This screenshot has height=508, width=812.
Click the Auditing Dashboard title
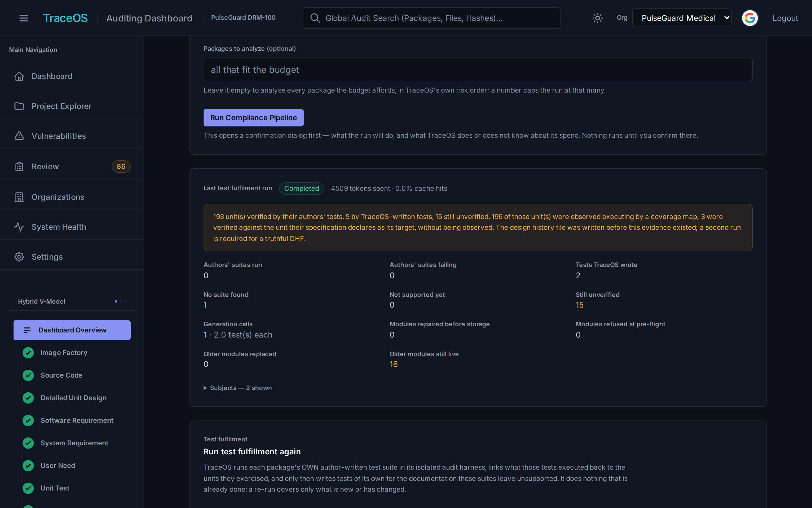pyautogui.click(x=149, y=18)
